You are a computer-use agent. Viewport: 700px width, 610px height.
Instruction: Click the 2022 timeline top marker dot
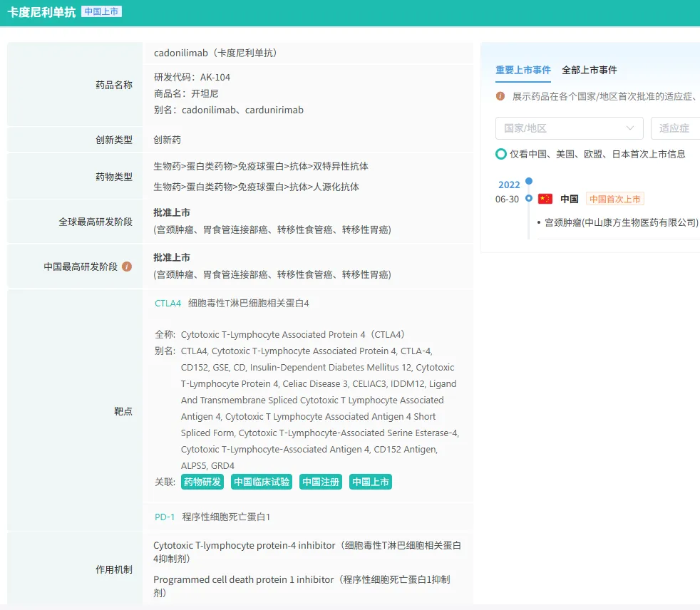click(x=529, y=181)
